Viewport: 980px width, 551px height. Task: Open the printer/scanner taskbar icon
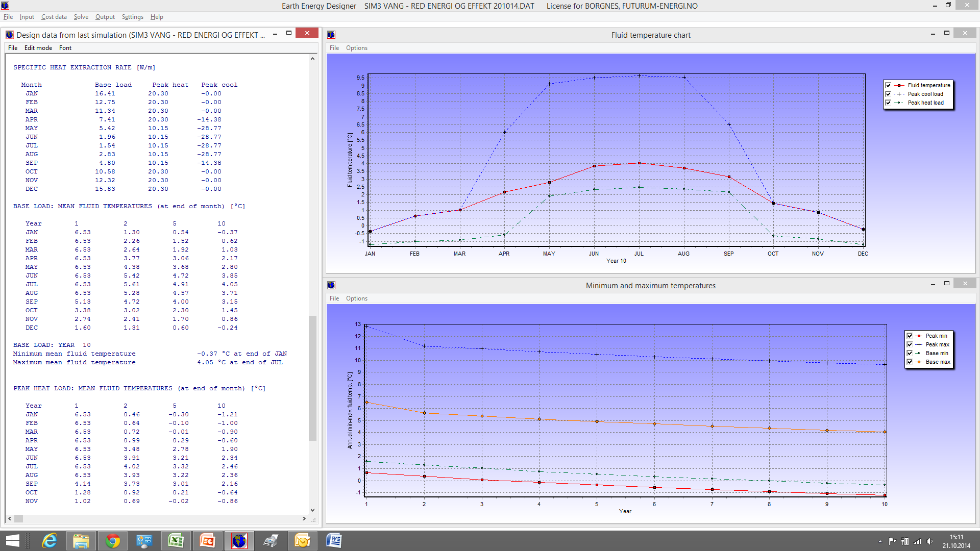(x=271, y=541)
